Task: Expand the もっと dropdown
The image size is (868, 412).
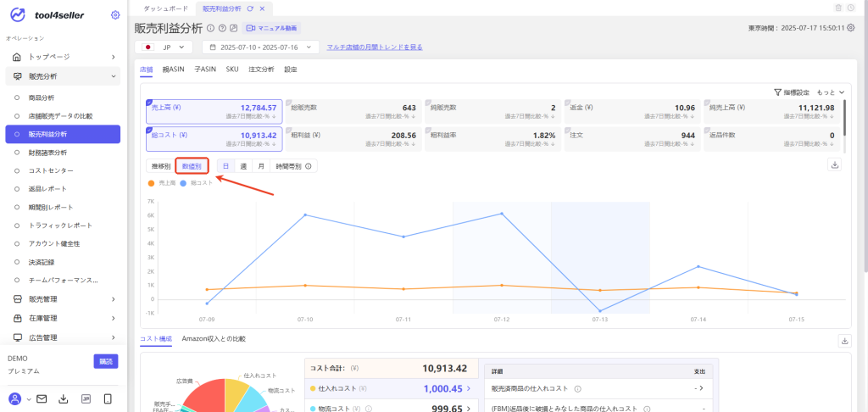Action: coord(831,92)
